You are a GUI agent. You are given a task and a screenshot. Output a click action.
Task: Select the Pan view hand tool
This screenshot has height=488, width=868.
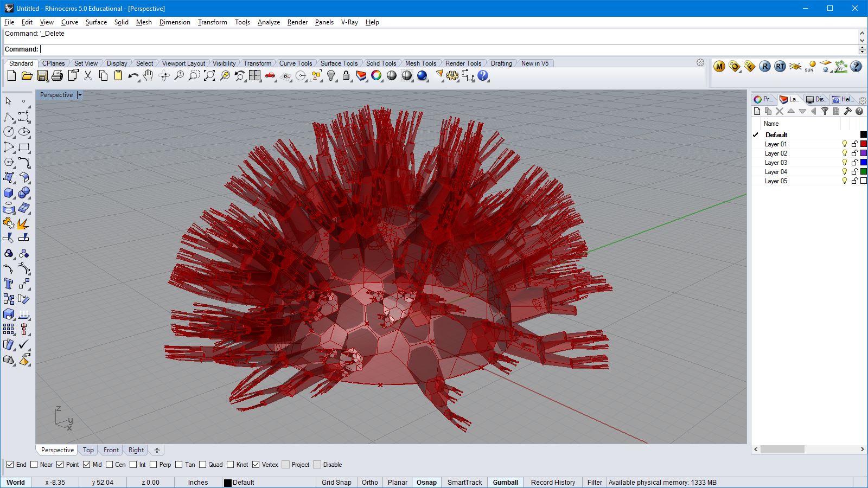point(148,76)
